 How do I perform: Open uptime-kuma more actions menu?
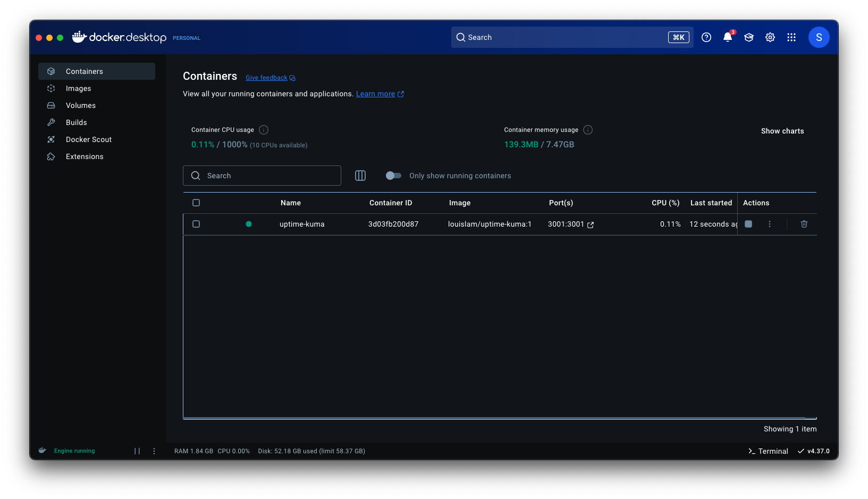[x=770, y=224]
